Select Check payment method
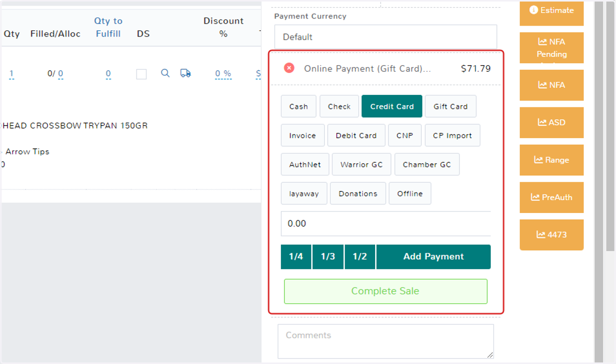Image resolution: width=616 pixels, height=364 pixels. click(339, 106)
